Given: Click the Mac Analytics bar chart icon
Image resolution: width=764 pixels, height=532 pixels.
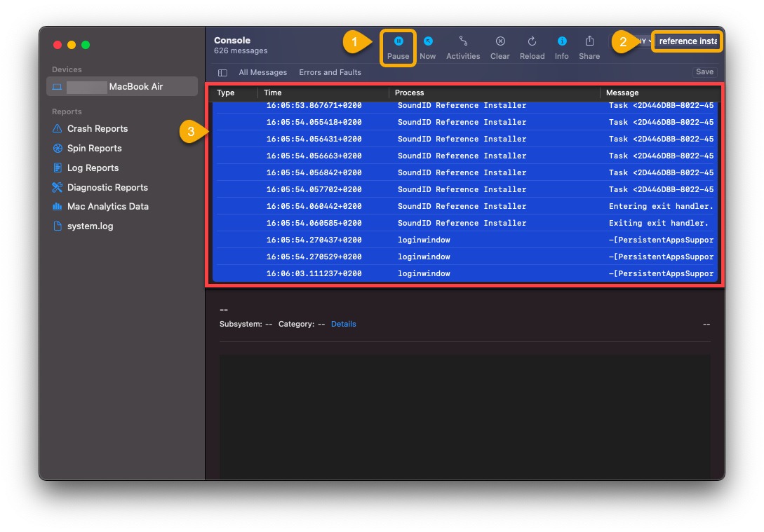Looking at the screenshot, I should click(x=57, y=206).
